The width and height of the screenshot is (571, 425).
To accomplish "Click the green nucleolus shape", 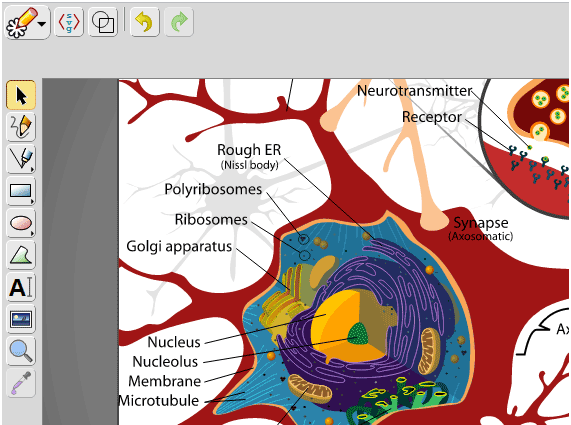I will click(359, 334).
